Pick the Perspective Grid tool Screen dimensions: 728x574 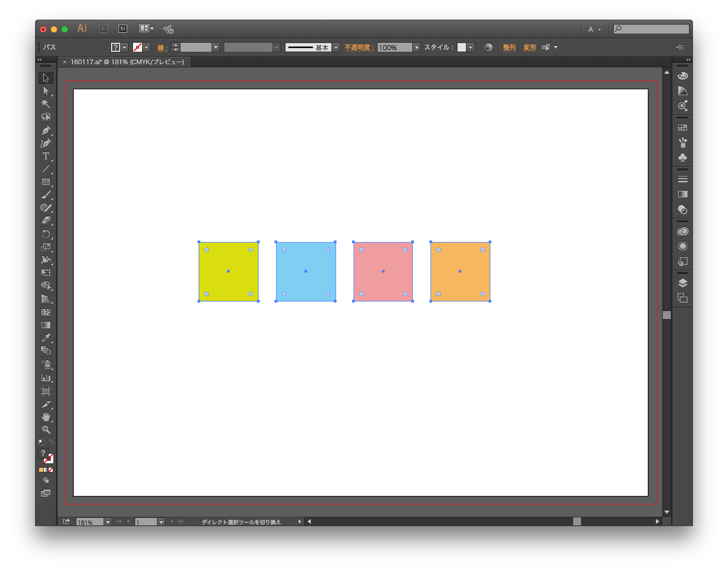point(46,299)
